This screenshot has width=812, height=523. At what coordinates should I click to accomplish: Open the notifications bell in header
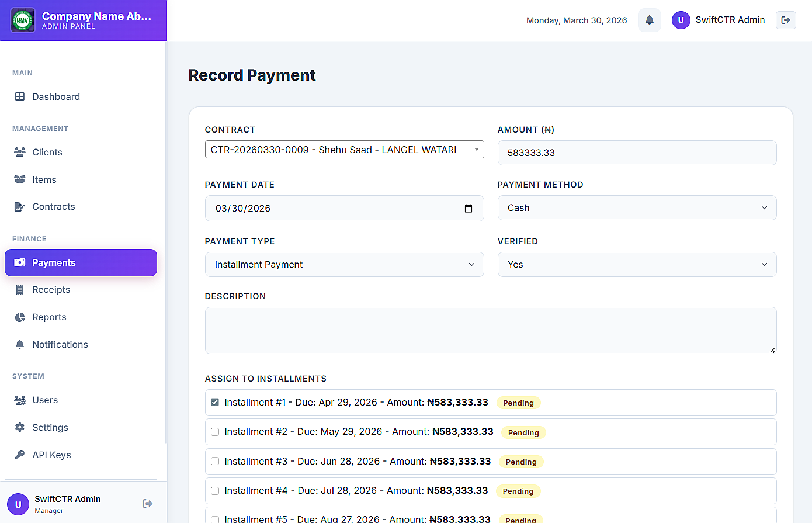649,20
